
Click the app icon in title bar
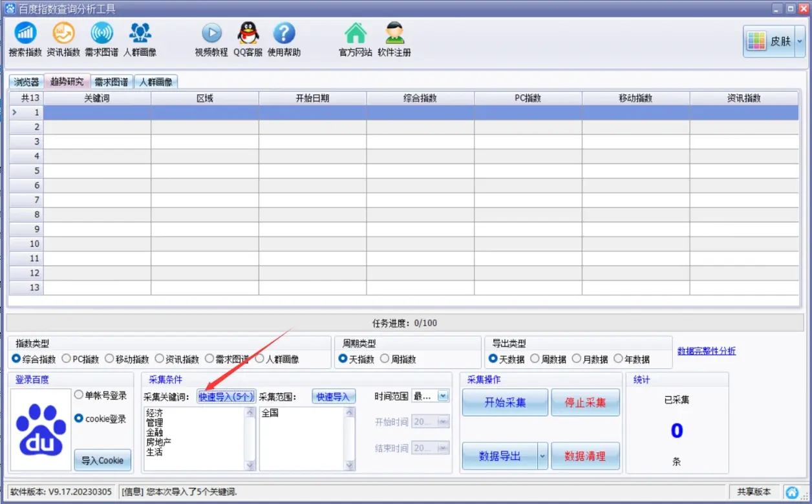tap(10, 8)
